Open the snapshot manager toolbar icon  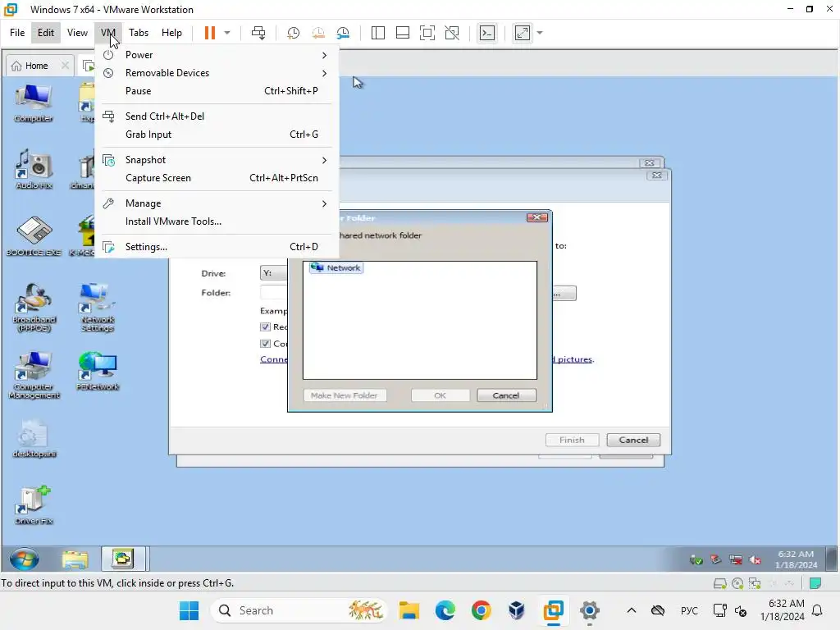click(343, 33)
